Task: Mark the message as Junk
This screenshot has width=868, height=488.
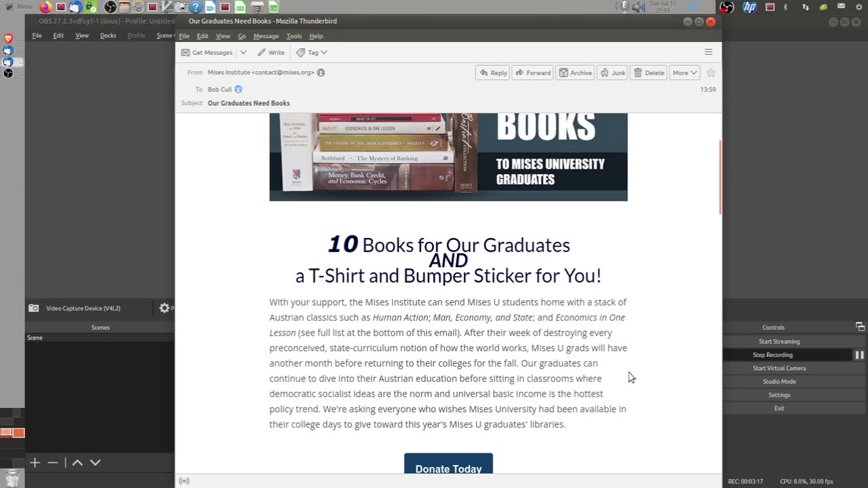Action: [x=612, y=73]
